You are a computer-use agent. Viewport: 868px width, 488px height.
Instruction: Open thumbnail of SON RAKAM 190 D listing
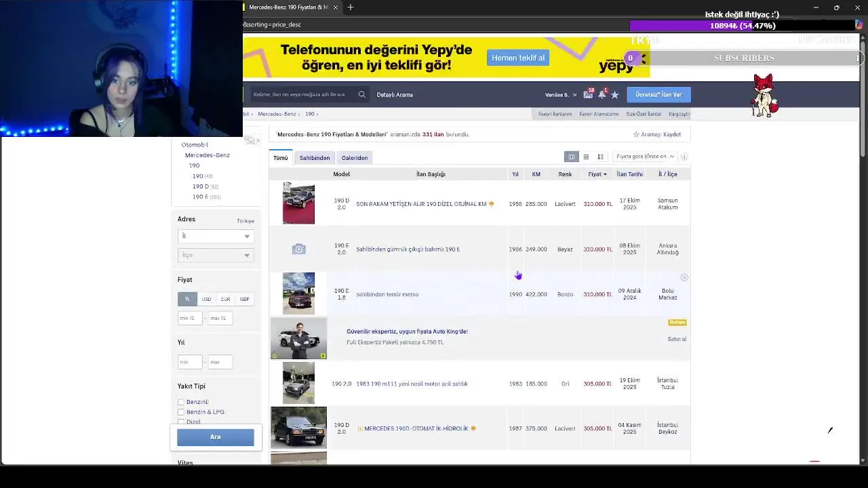pos(298,203)
